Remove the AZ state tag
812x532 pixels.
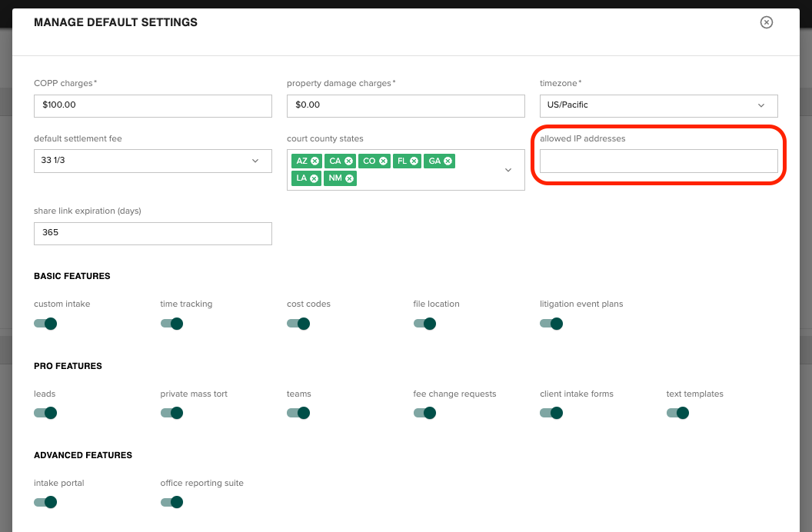(x=314, y=161)
